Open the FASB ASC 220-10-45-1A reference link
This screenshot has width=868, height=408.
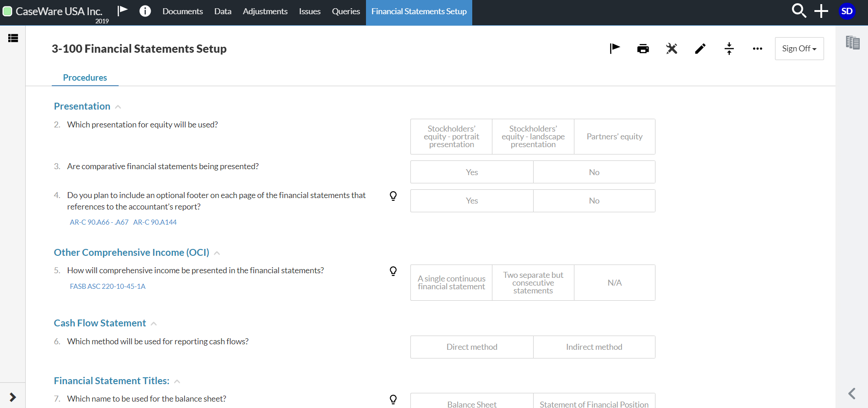(108, 287)
